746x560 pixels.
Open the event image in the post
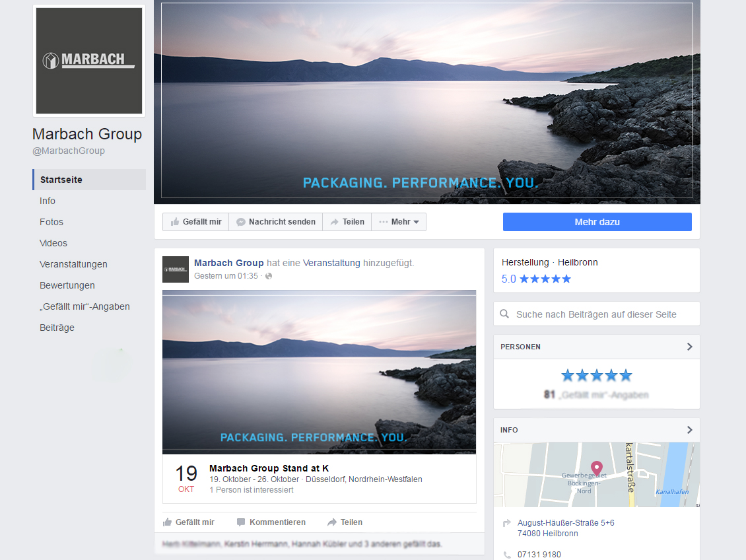tap(320, 372)
